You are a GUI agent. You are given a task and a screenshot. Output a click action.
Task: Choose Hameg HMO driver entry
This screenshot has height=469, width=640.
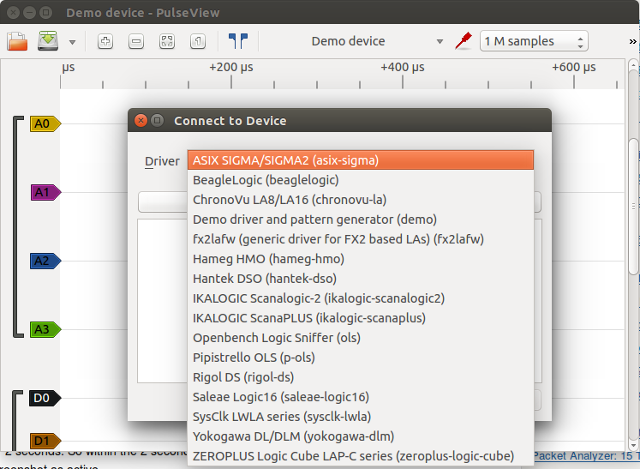361,259
